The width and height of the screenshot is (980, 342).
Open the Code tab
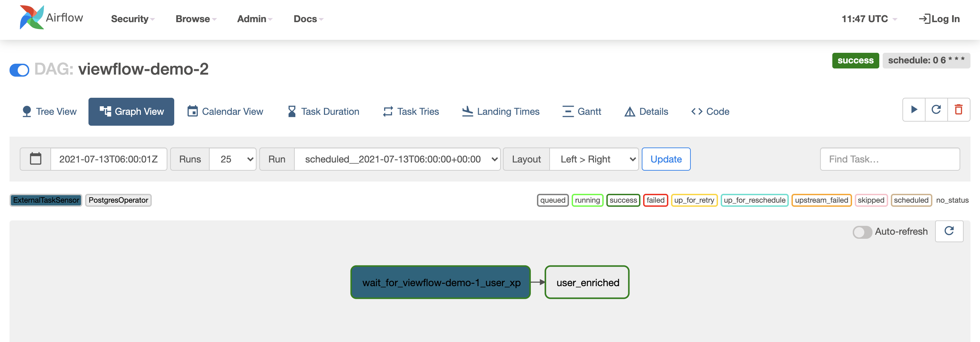(x=710, y=112)
